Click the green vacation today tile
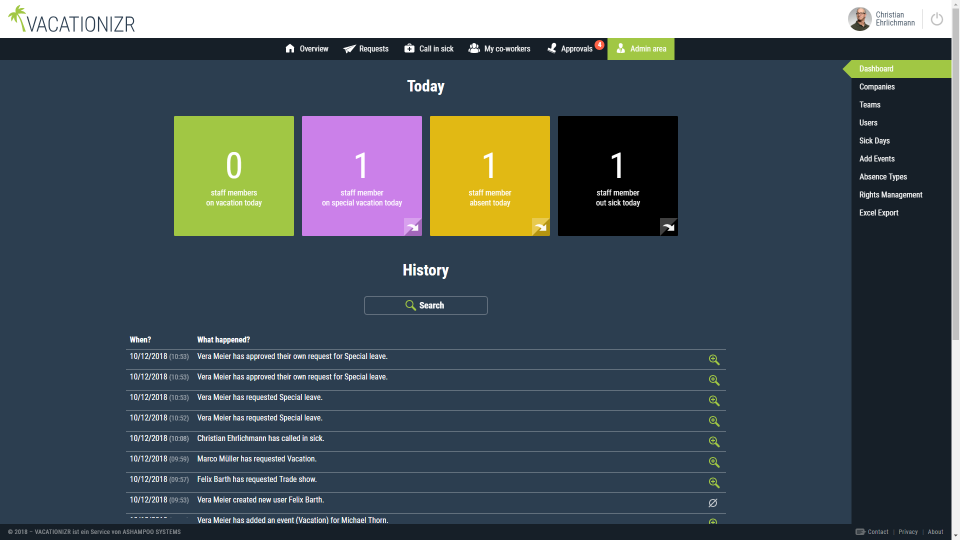960x540 pixels. 234,176
